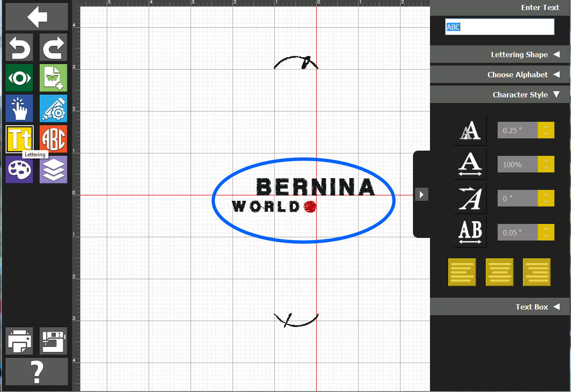Image resolution: width=571 pixels, height=392 pixels.
Task: Align text center
Action: tap(499, 272)
